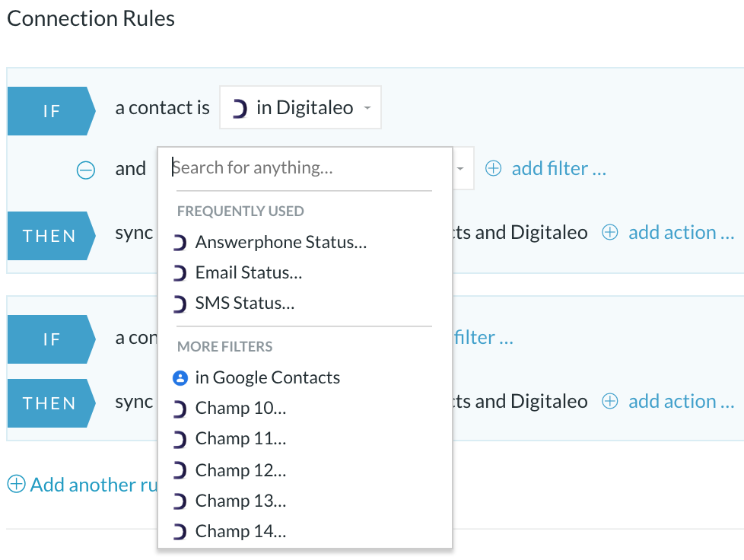Choose Champ 10 filter

240,408
